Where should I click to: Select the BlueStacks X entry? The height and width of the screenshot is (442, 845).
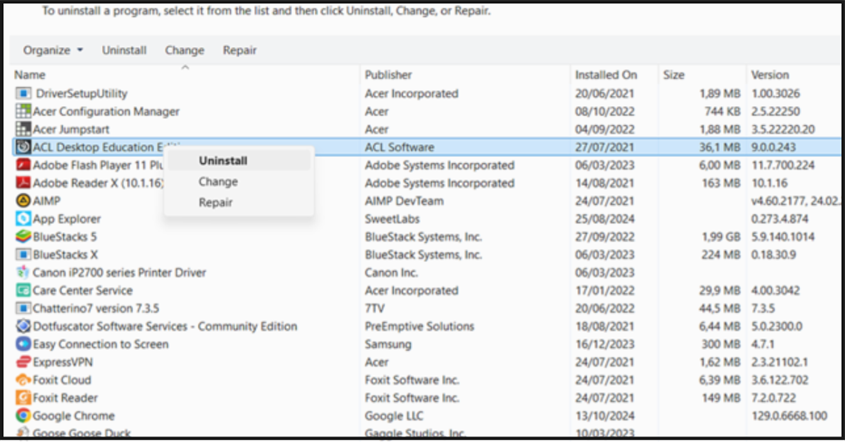click(x=65, y=254)
